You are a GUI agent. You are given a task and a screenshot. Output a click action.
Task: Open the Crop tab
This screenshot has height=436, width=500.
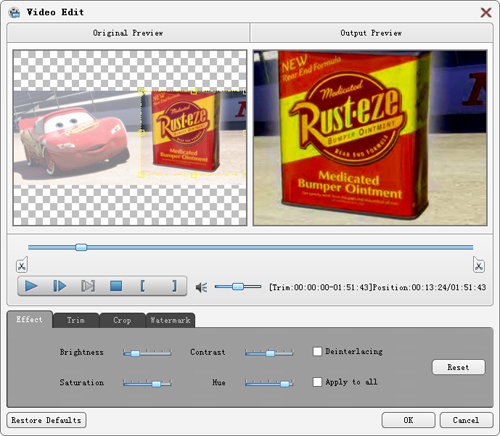pos(122,320)
